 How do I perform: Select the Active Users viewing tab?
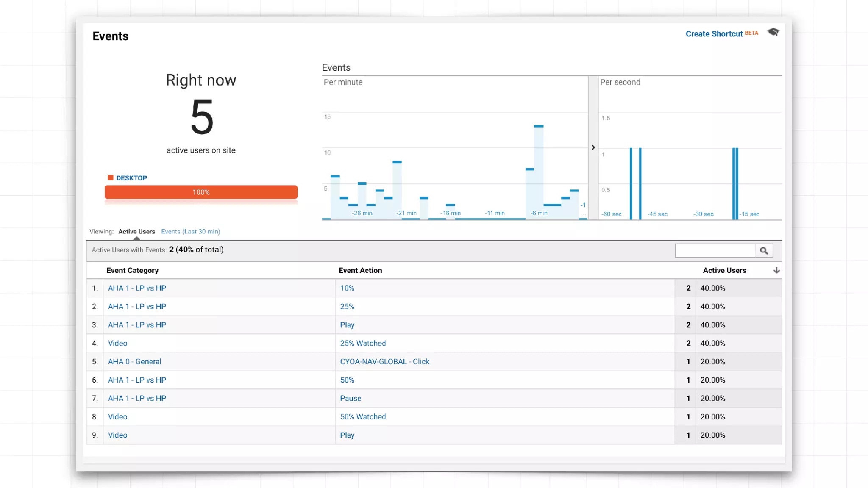click(x=136, y=232)
